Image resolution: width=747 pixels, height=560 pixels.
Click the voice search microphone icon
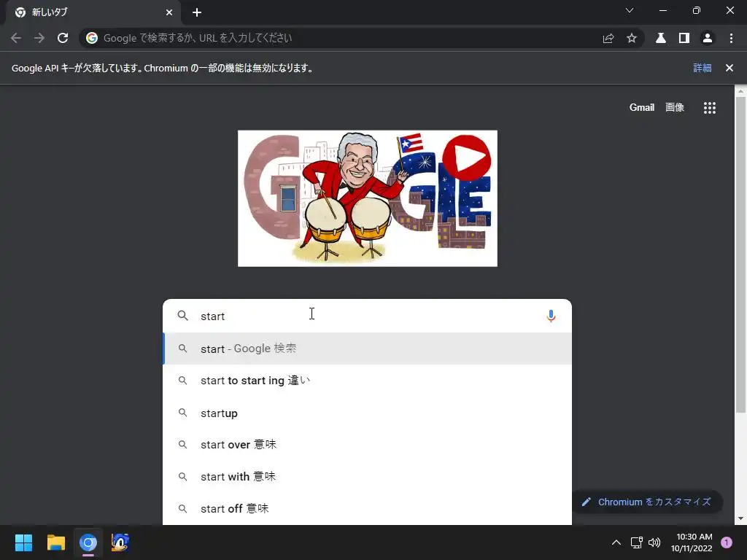tap(551, 316)
